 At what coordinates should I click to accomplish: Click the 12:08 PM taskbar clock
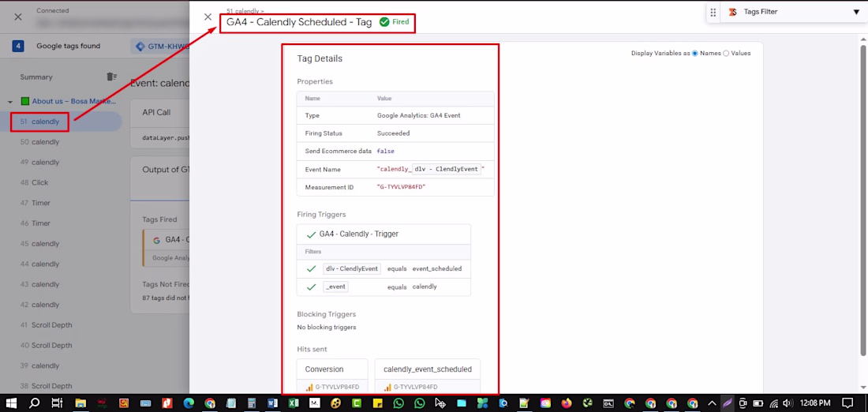[815, 403]
